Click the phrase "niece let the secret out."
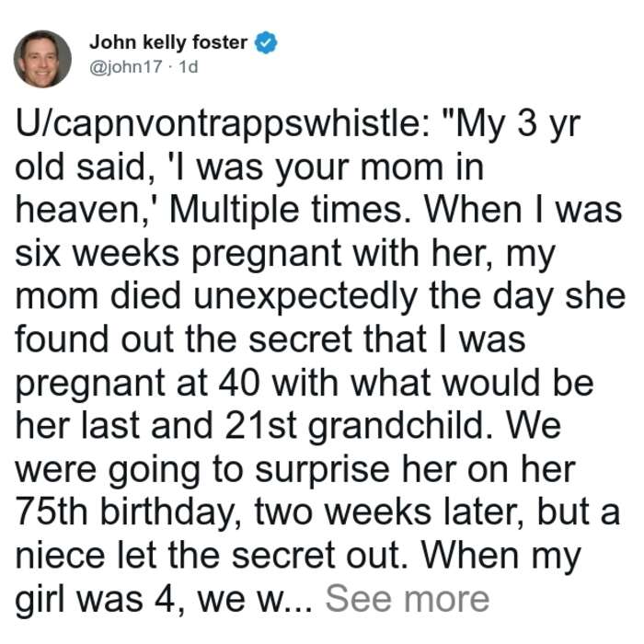 click(212, 556)
